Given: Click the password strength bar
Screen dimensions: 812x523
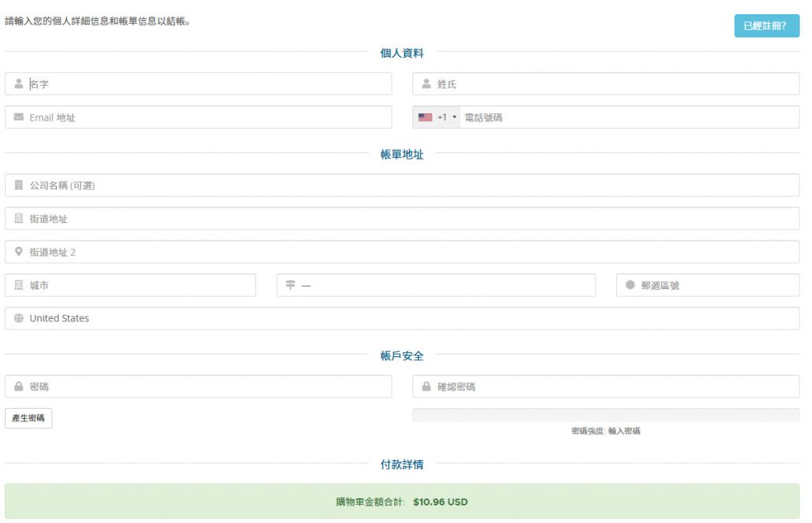Looking at the screenshot, I should click(607, 413).
